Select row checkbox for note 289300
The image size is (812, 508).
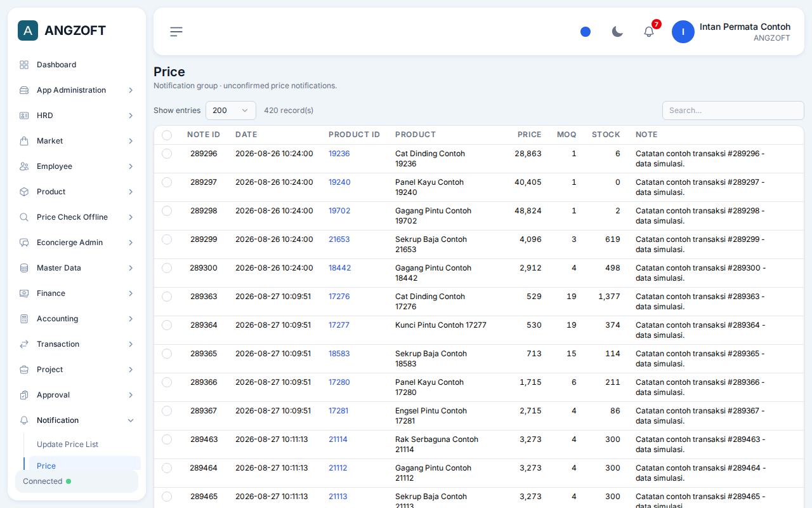click(167, 268)
